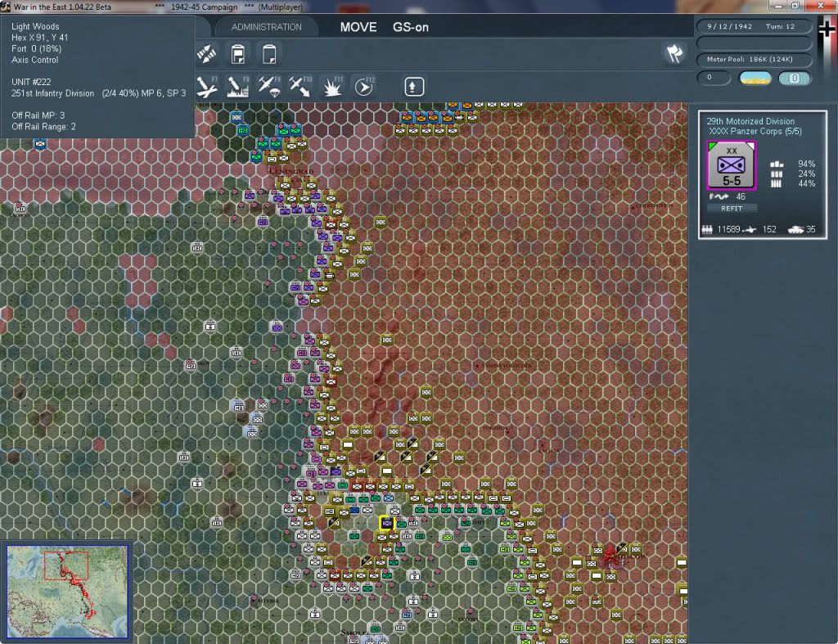Click the tank icon showing 35
Viewport: 838px width, 644px height.
pyautogui.click(x=795, y=230)
